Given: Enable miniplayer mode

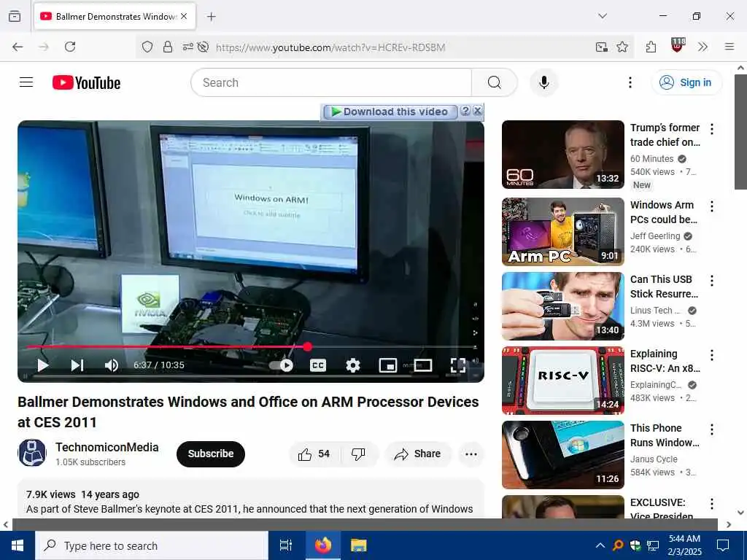Looking at the screenshot, I should coord(388,365).
